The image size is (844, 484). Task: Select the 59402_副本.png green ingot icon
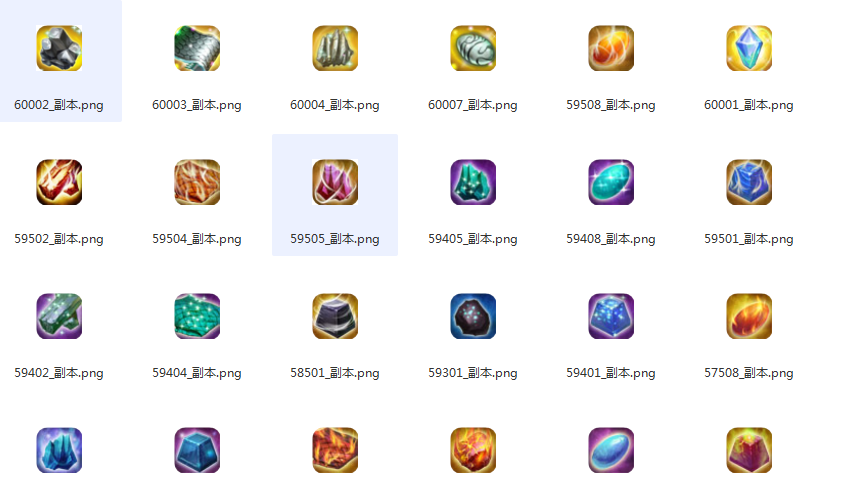tap(59, 316)
